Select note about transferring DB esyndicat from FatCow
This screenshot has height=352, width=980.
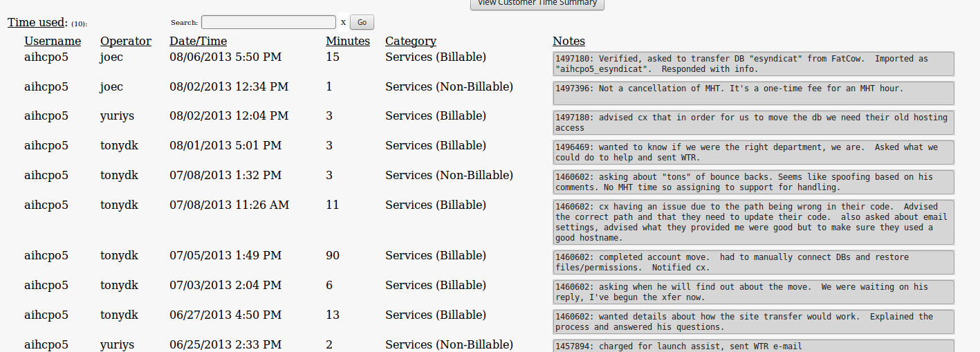point(753,64)
